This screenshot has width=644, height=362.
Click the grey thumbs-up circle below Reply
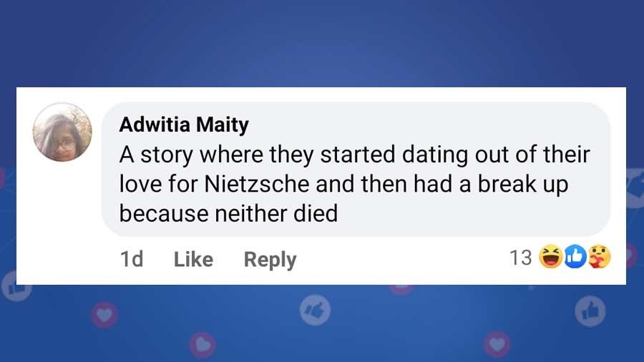tap(315, 310)
